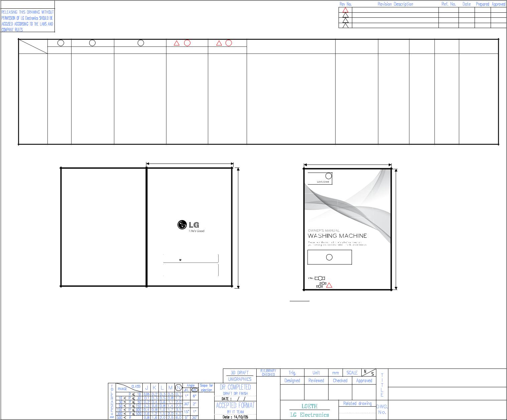Click the 'JKL' angle subheader
Screen dimensions: 507x420
(x=186, y=390)
